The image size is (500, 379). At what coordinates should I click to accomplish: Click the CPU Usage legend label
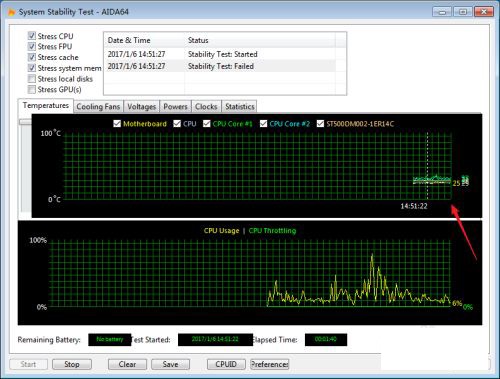(221, 231)
